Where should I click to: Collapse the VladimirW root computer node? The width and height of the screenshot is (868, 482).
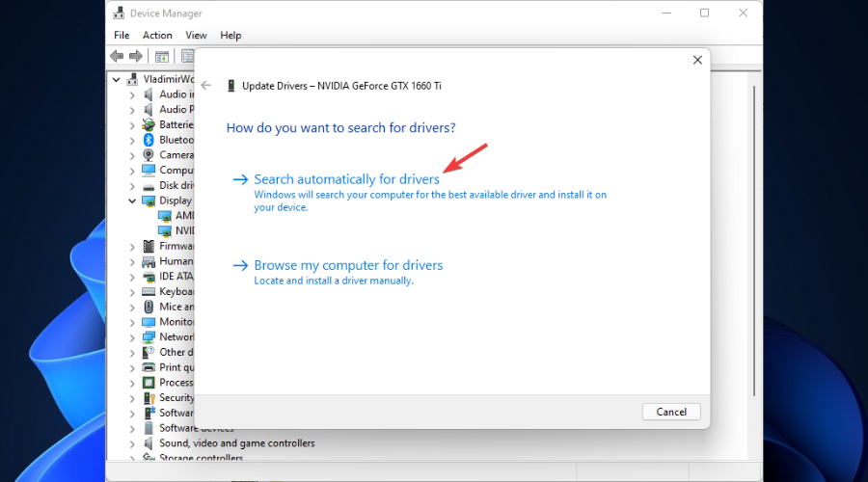point(117,80)
